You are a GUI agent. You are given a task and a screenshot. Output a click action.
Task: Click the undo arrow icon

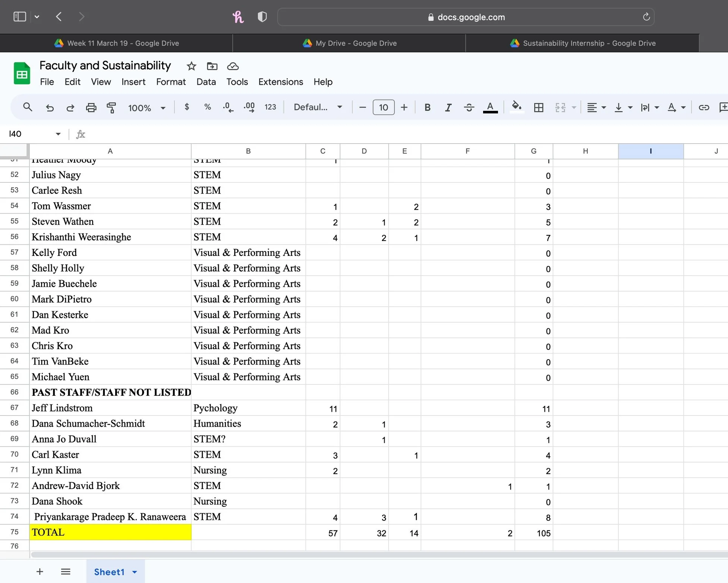click(50, 107)
